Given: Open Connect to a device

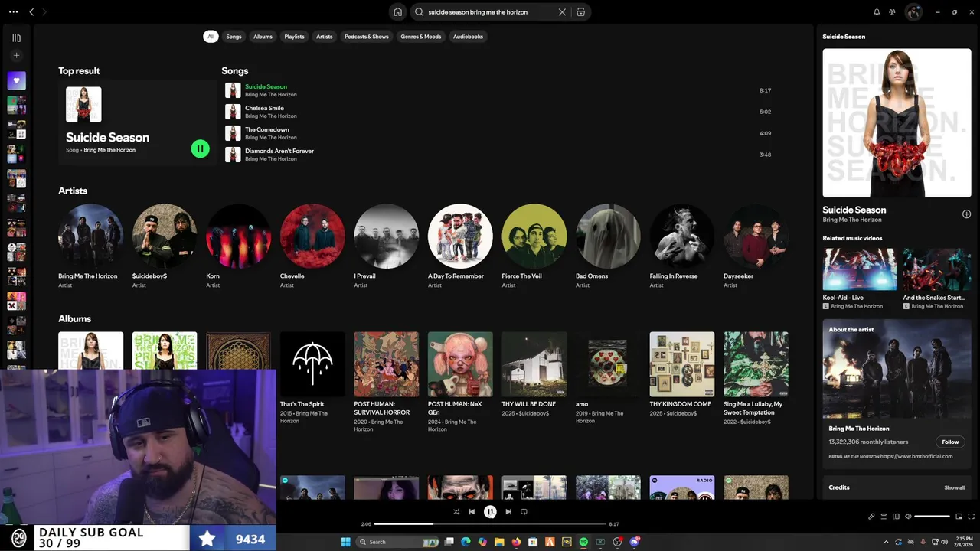Looking at the screenshot, I should (x=897, y=517).
